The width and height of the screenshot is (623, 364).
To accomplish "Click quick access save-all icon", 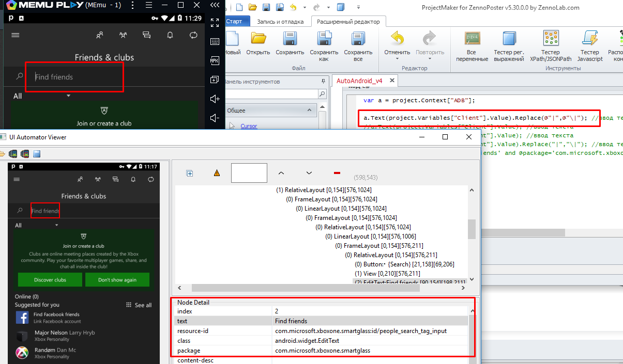I will 280,7.
